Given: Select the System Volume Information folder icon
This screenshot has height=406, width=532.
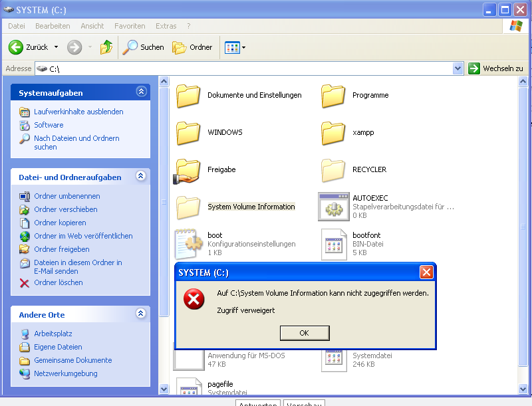Looking at the screenshot, I should click(188, 207).
